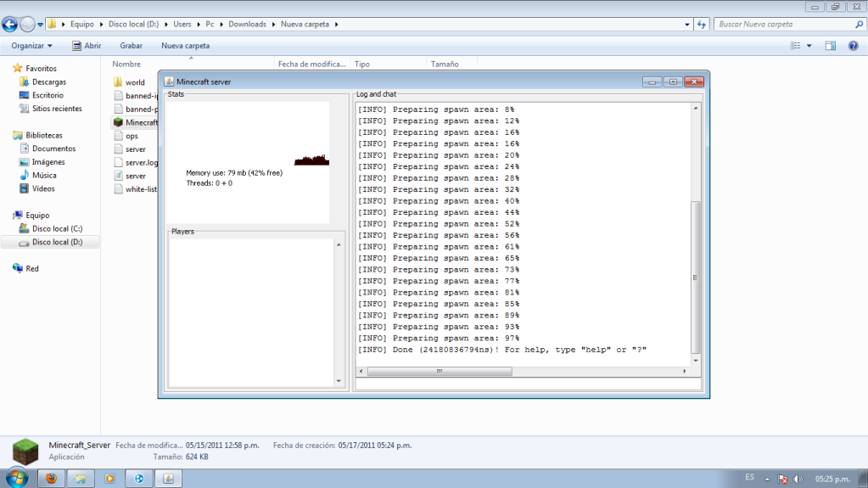868x488 pixels.
Task: Open the Imágenes library
Action: pos(42,162)
